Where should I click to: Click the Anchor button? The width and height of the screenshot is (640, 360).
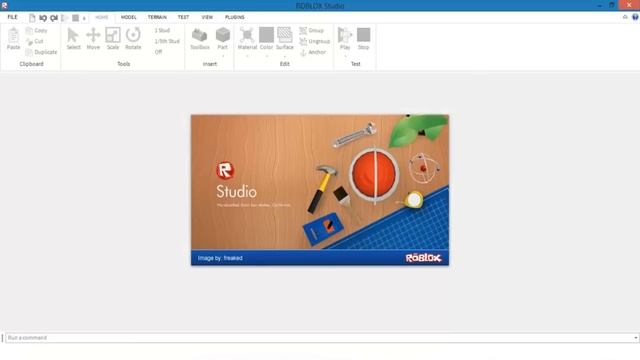(x=313, y=52)
